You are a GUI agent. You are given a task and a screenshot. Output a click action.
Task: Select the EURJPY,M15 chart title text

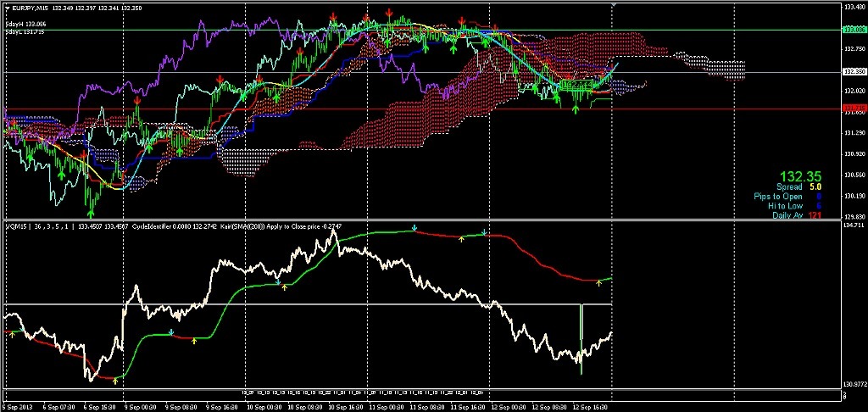point(30,7)
